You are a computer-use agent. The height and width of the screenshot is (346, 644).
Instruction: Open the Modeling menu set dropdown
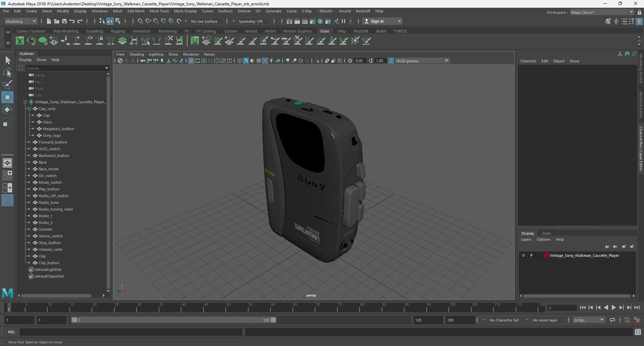pyautogui.click(x=21, y=21)
